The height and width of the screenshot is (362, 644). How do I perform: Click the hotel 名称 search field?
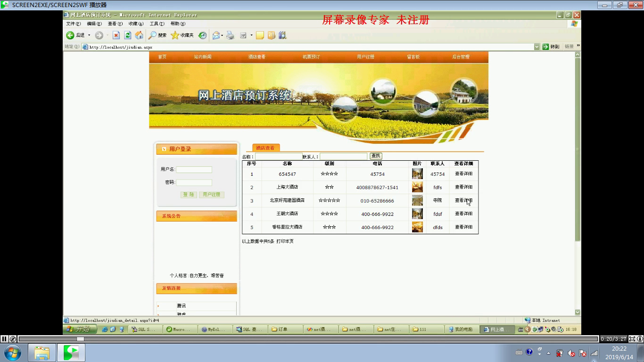(278, 156)
